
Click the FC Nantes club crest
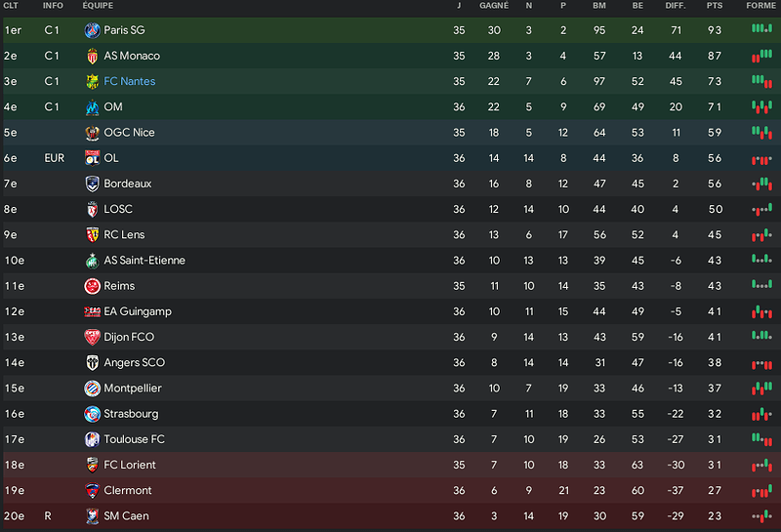pos(92,81)
